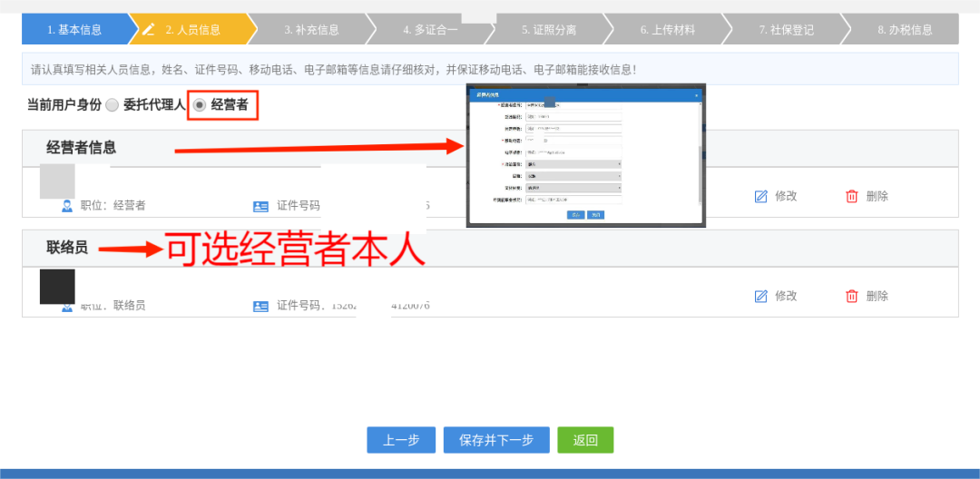Click the 当前用户身份 label
The height and width of the screenshot is (479, 980).
tap(64, 105)
